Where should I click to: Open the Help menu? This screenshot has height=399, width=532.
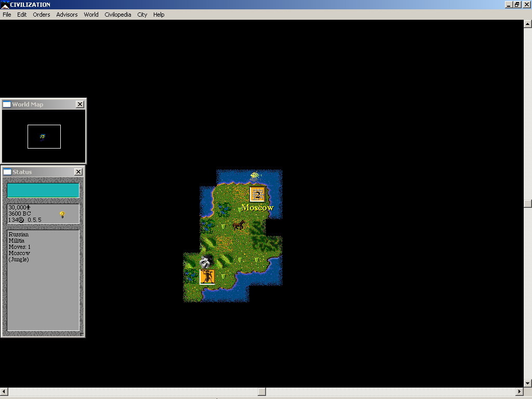click(x=159, y=15)
